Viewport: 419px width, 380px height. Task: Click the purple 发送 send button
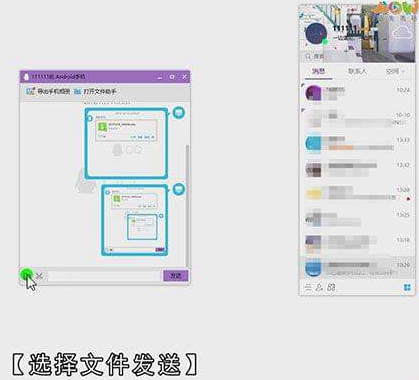(176, 276)
